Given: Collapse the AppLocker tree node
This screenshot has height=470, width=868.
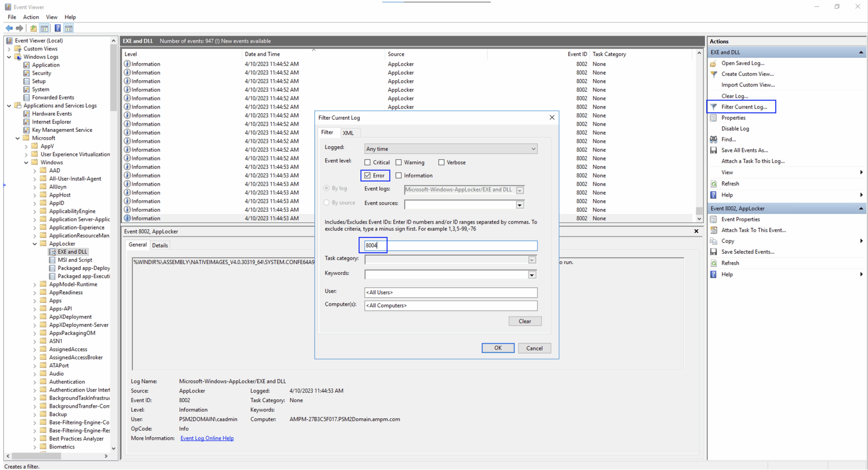Looking at the screenshot, I should [x=35, y=244].
